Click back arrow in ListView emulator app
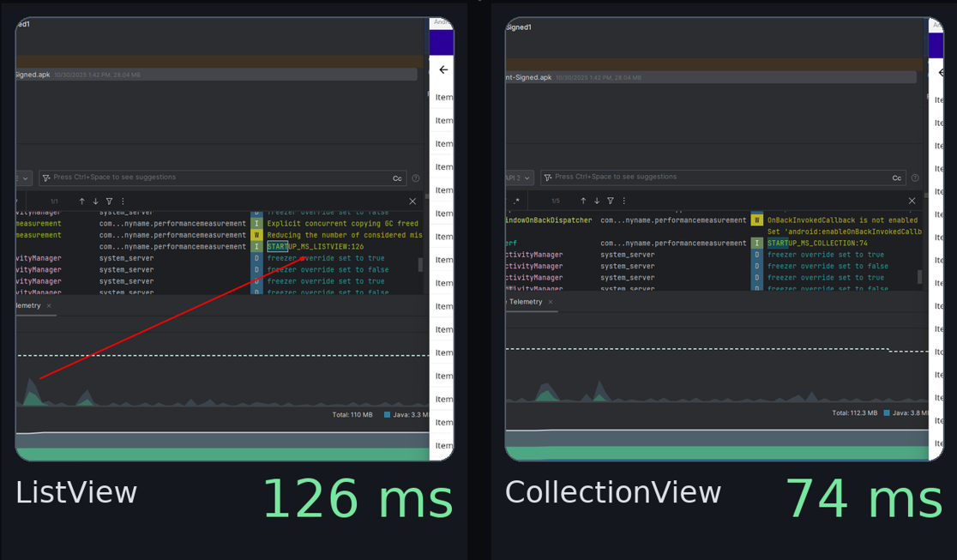This screenshot has width=957, height=560. pyautogui.click(x=442, y=70)
